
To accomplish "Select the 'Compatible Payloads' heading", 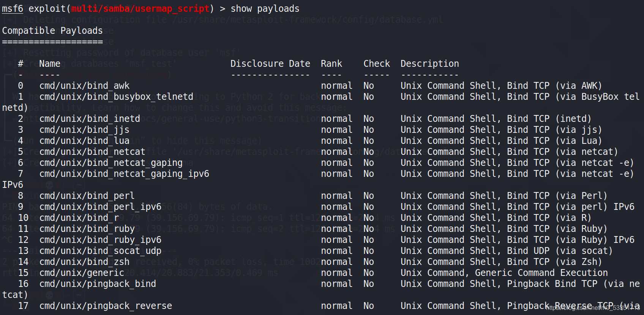I will coord(52,31).
